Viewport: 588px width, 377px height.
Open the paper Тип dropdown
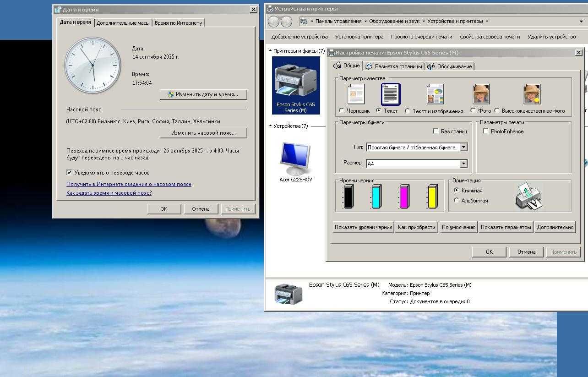click(x=463, y=148)
